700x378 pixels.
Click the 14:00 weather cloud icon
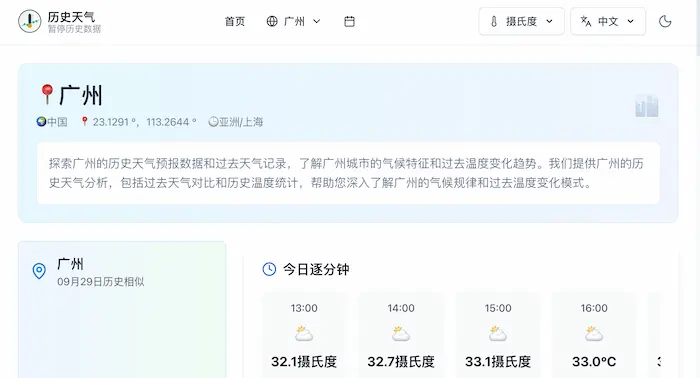pyautogui.click(x=401, y=333)
